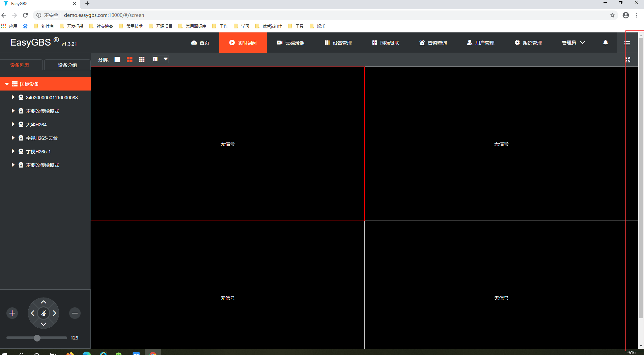This screenshot has width=644, height=355.
Task: Expand device 34020000001110000088
Action: point(13,97)
